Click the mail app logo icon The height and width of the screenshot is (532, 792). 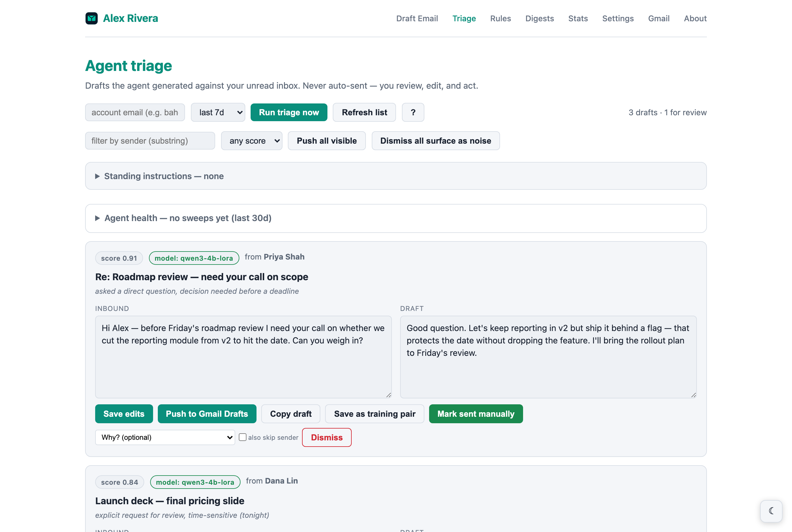click(x=92, y=18)
